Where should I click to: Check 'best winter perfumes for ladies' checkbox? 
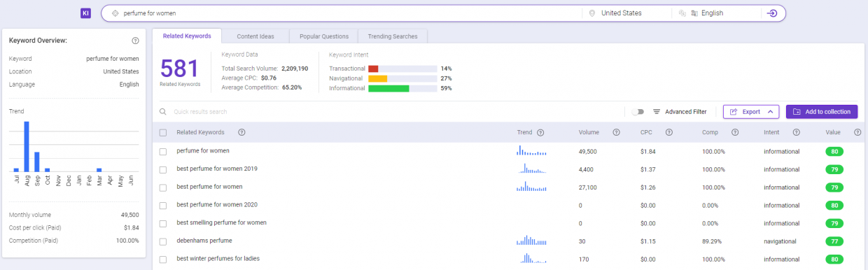(163, 259)
